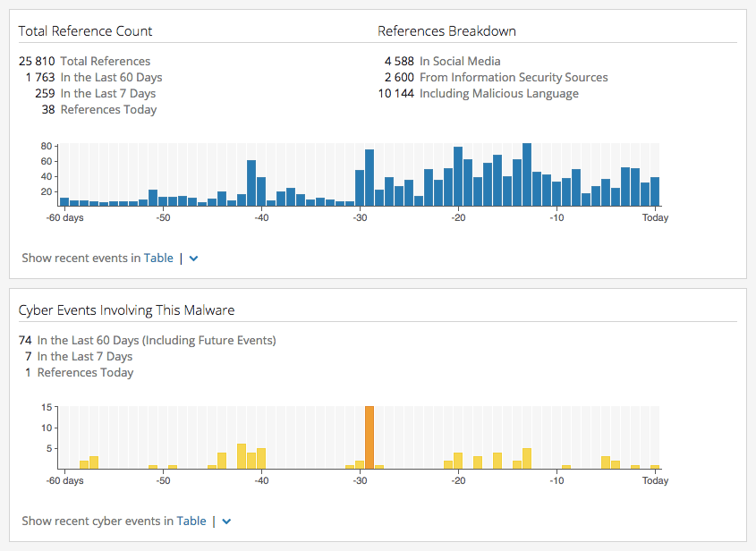This screenshot has width=756, height=551.
Task: Expand the dropdown chevron beside cyber events Table
Action: (226, 521)
